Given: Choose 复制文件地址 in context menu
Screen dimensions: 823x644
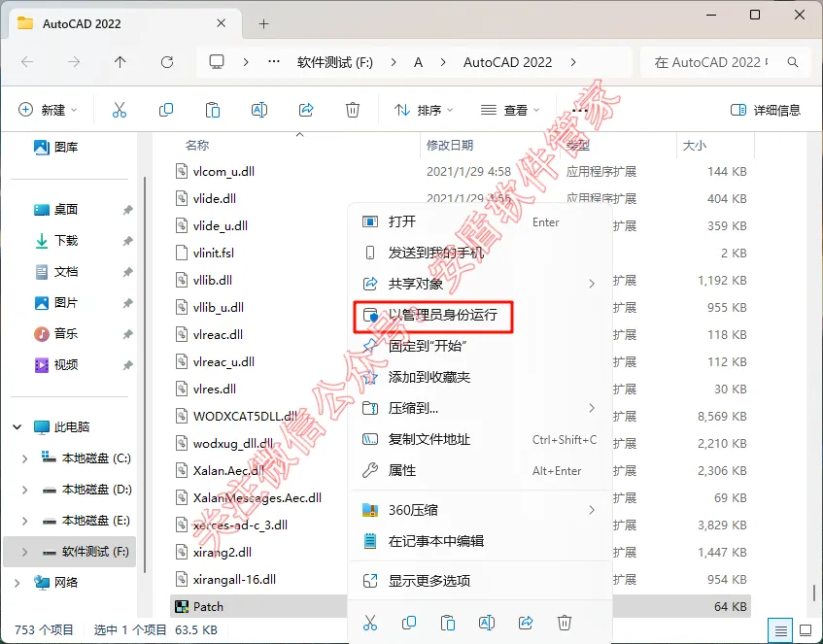Looking at the screenshot, I should pos(480,440).
